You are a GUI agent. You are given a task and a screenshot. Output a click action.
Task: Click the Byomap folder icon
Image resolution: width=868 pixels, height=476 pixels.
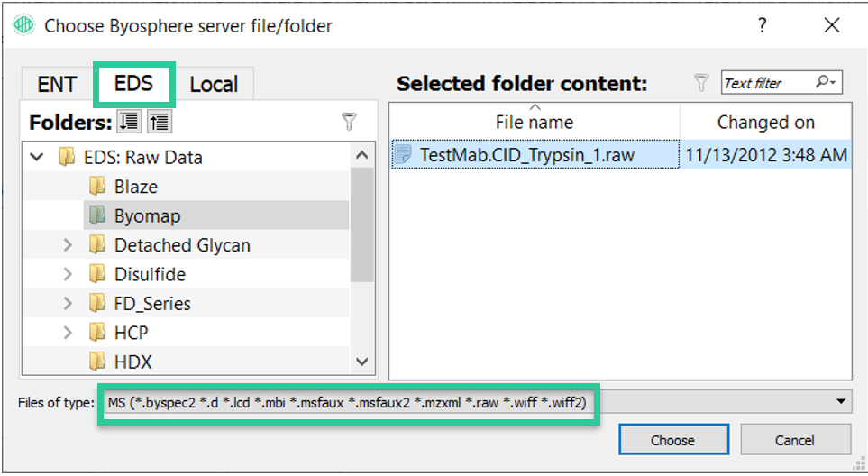click(x=97, y=215)
